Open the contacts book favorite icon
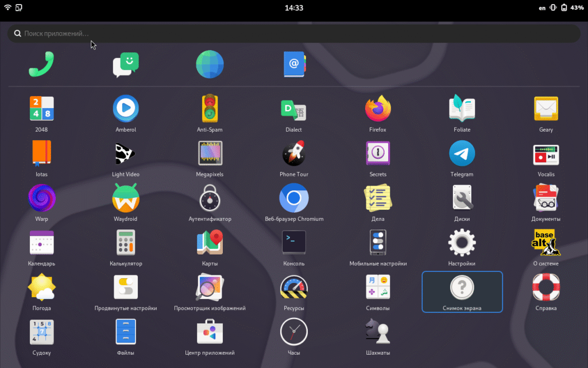588x368 pixels. (294, 64)
